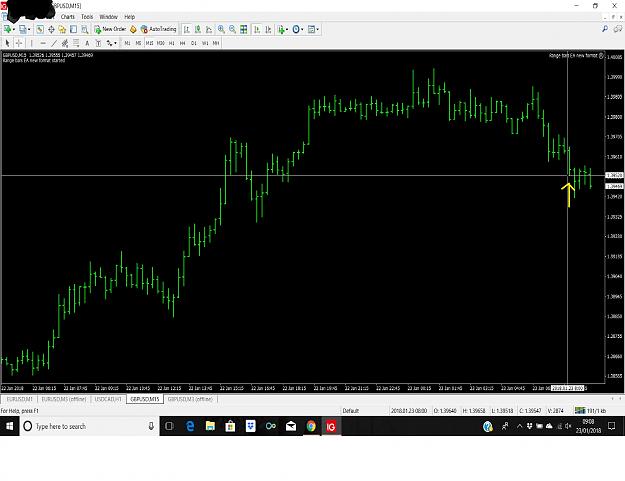Select the text label tool
The width and height of the screenshot is (625, 481).
(98, 43)
